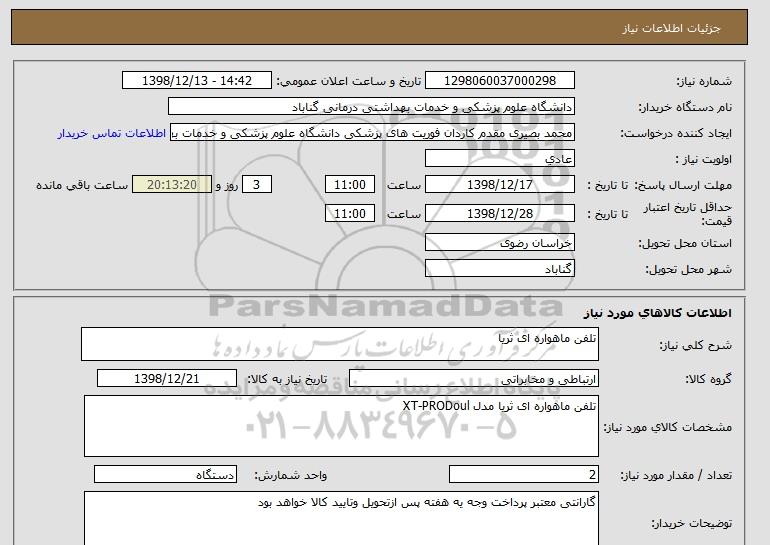Select the price validity date 1398/12/28

coord(499,214)
